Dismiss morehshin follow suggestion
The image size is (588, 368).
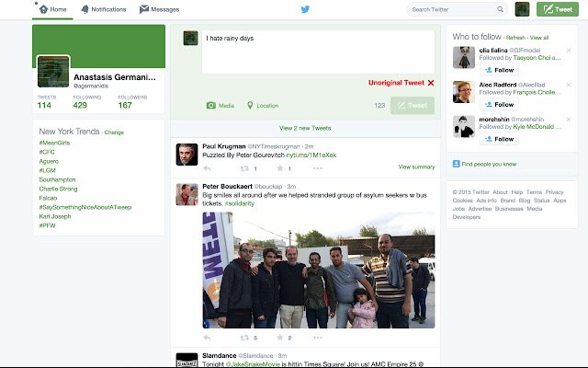[x=569, y=120]
